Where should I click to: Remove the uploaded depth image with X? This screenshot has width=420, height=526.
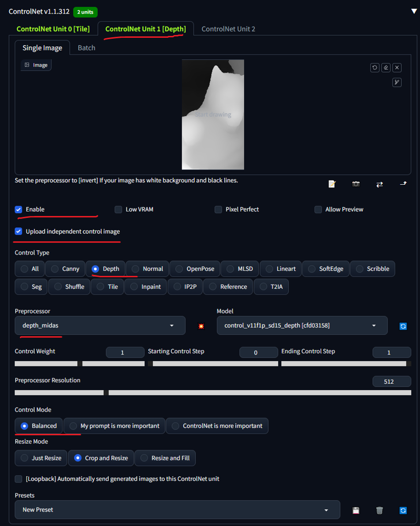(397, 67)
